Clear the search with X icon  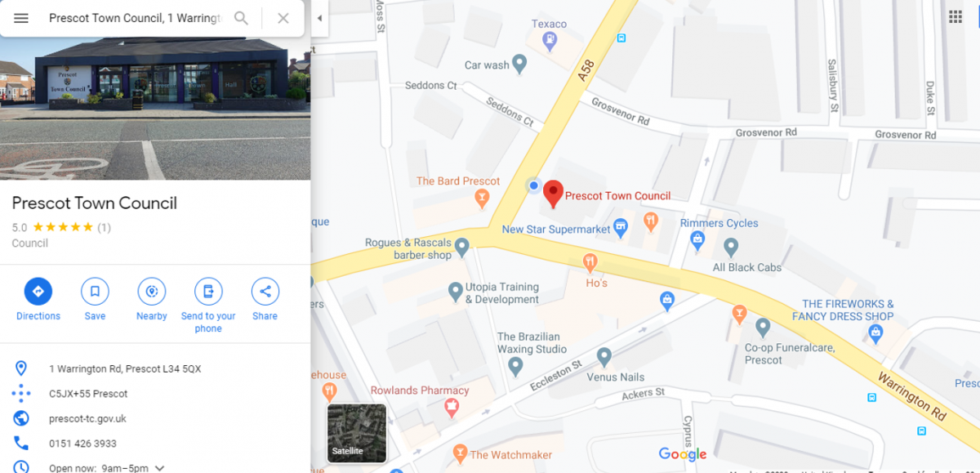point(283,18)
